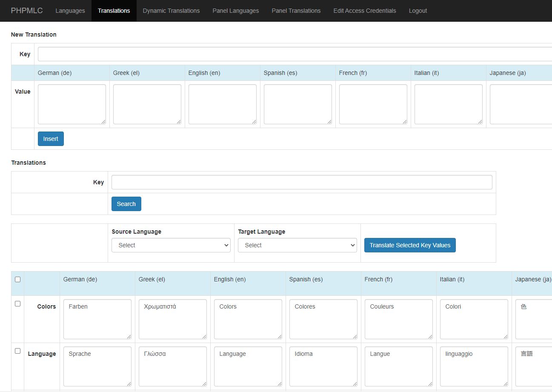This screenshot has width=552, height=392.
Task: Click the German value box for new translation
Action: pos(72,104)
